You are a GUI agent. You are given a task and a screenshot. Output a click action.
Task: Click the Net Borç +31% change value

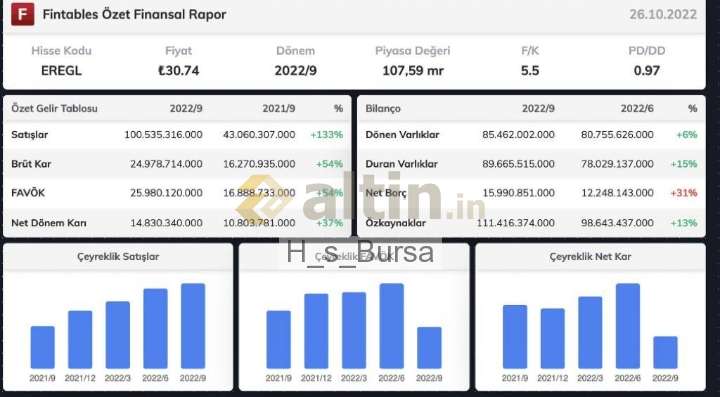pyautogui.click(x=684, y=193)
